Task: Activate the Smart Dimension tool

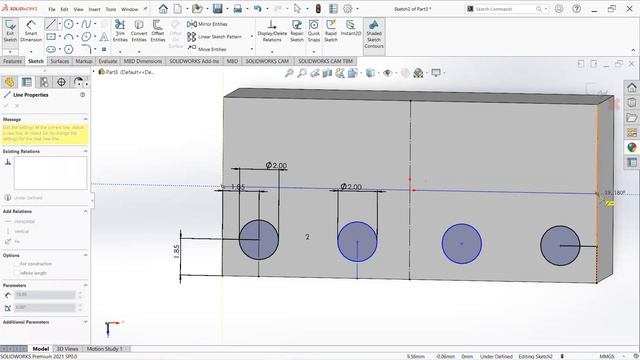Action: click(x=31, y=31)
